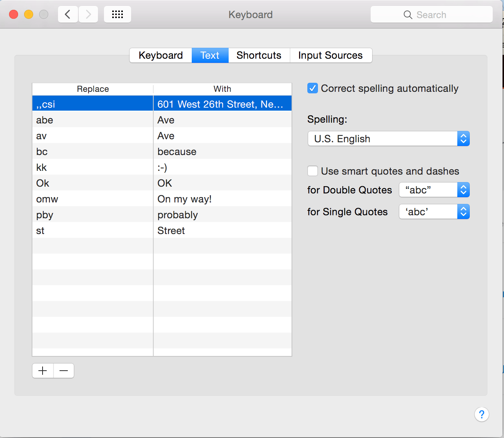Click the 'Street' replacement text
This screenshot has width=504, height=438.
pos(171,231)
